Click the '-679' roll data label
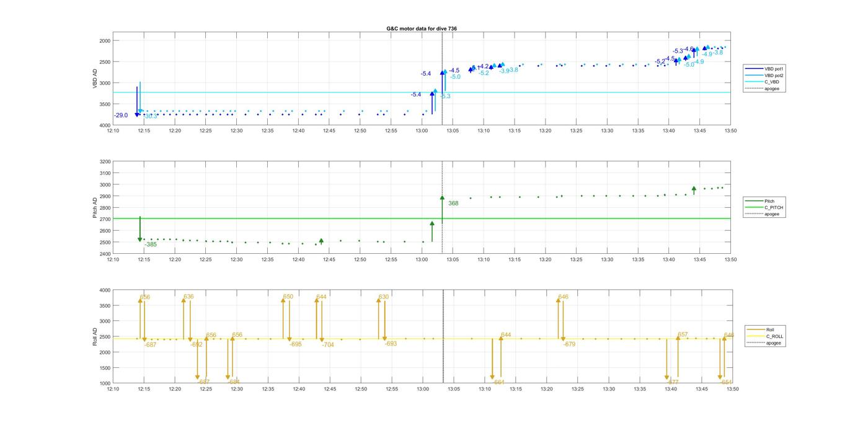This screenshot has height=430, width=868. [x=569, y=344]
